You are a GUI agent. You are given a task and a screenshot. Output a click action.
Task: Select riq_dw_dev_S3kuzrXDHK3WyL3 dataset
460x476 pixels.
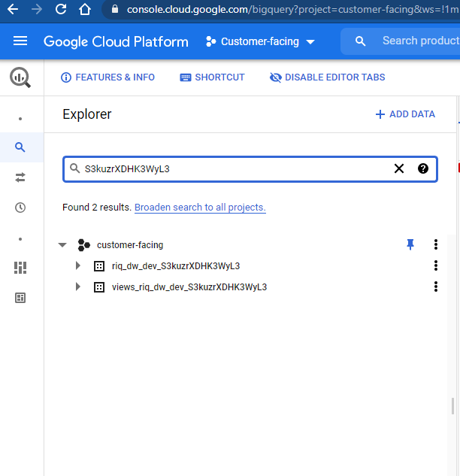click(176, 266)
